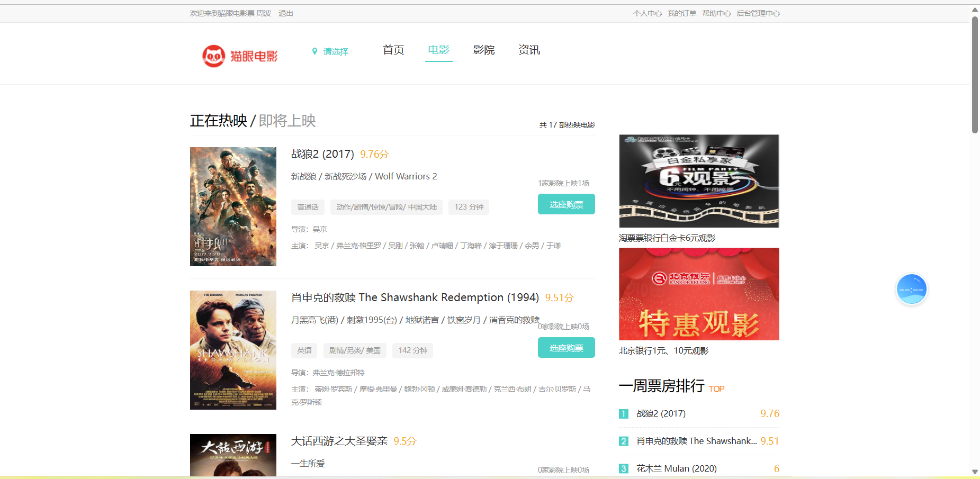The width and height of the screenshot is (980, 479).
Task: Open the 资讯 navigation tab
Action: point(529,50)
